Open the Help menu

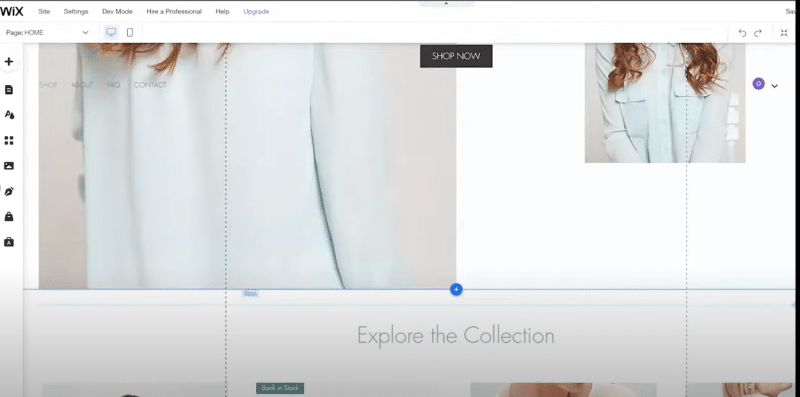[222, 11]
